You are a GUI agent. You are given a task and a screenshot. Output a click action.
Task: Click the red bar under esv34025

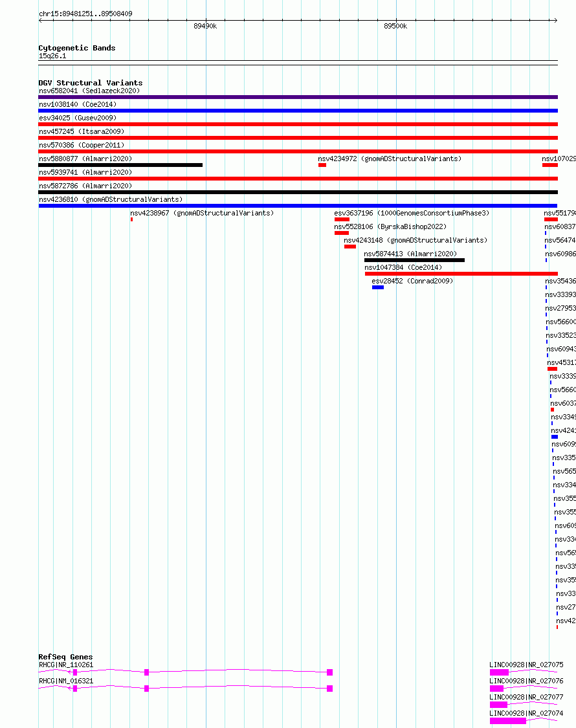(x=298, y=124)
